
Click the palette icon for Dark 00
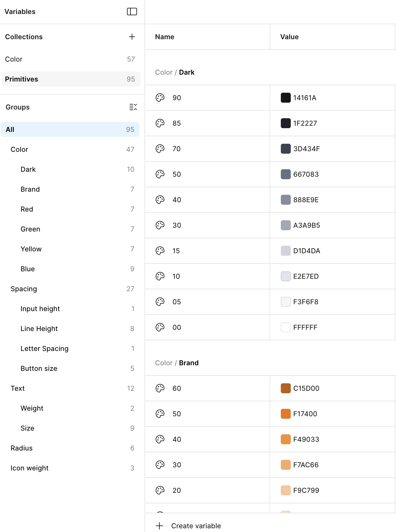point(160,327)
